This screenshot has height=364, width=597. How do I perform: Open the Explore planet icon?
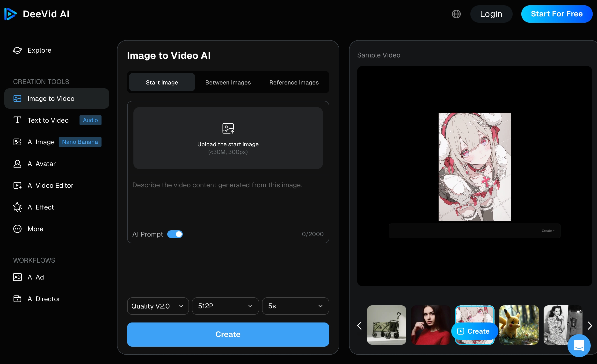point(17,50)
